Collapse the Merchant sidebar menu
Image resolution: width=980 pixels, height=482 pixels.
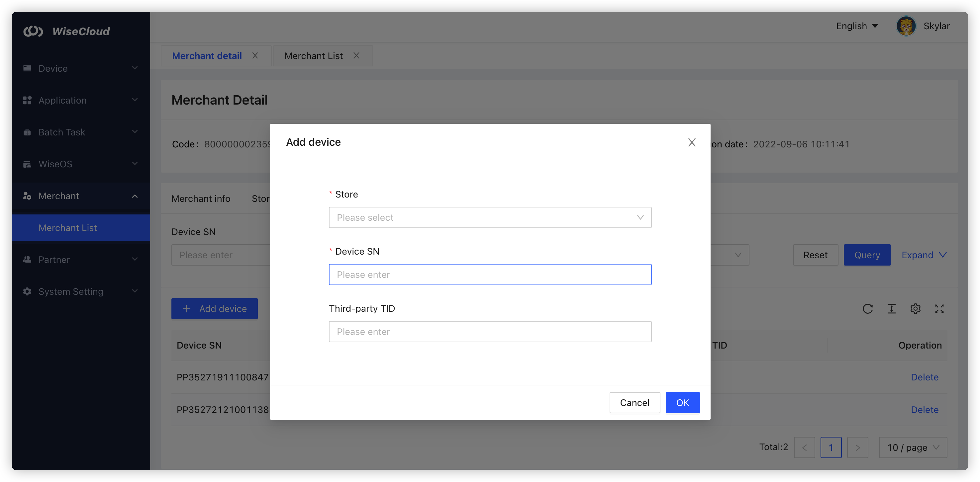81,196
